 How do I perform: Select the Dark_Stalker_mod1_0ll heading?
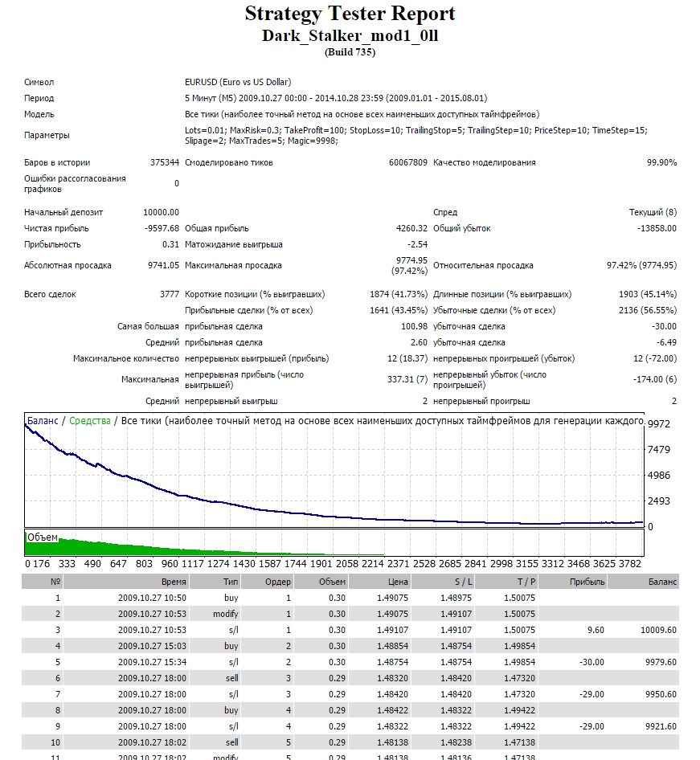[350, 36]
